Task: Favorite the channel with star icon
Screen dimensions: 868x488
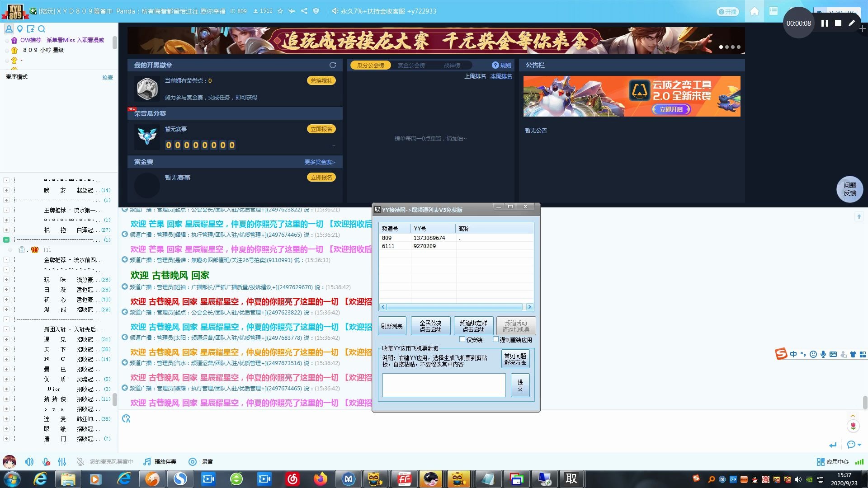Action: [x=280, y=11]
